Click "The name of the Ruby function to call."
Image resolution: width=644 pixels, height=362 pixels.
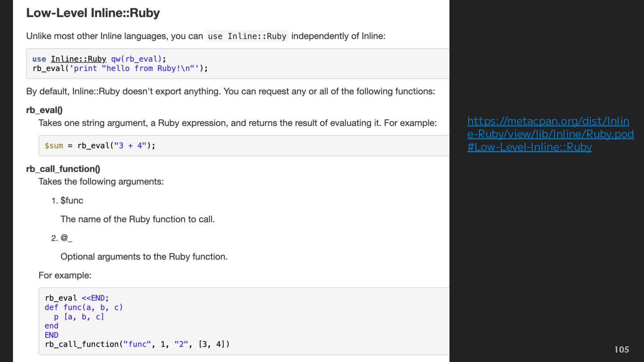[137, 219]
